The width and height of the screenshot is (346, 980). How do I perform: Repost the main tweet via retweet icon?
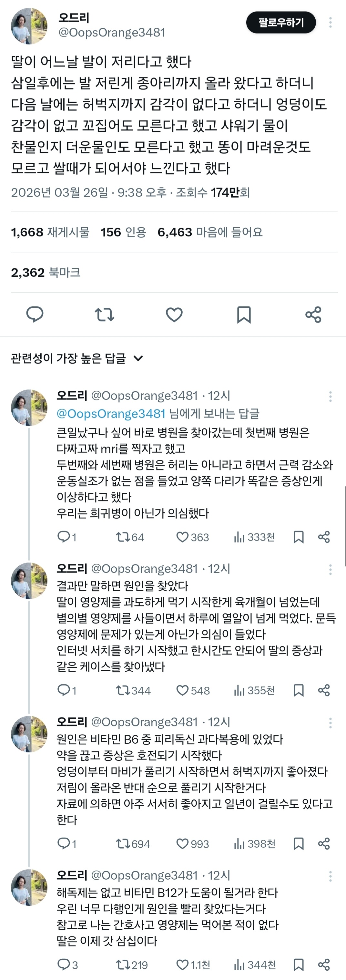104,314
